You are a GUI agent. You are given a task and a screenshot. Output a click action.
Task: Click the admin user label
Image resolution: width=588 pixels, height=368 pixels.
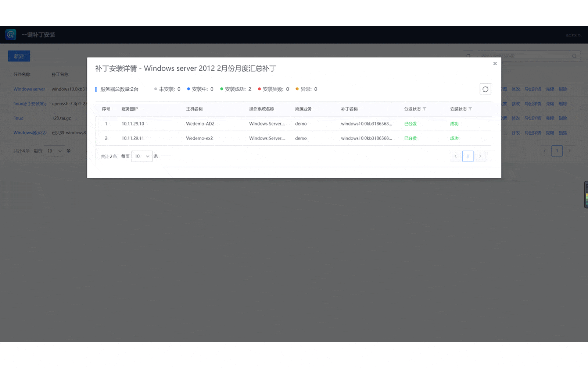coord(573,35)
